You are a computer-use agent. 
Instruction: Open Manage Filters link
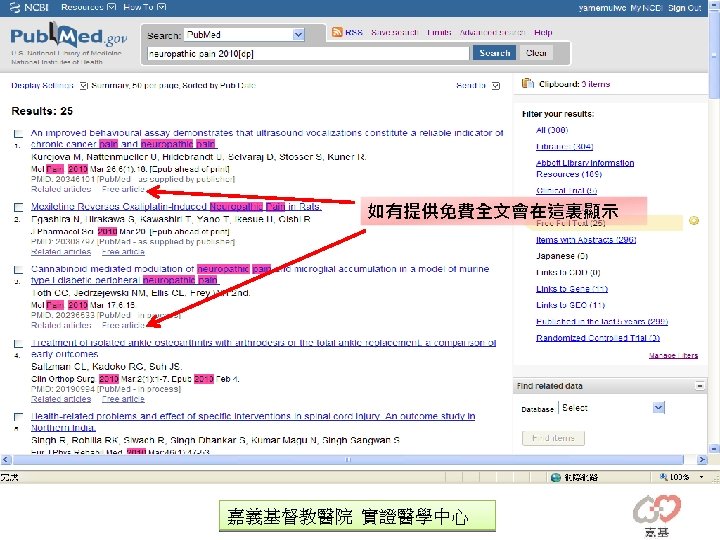[x=673, y=355]
